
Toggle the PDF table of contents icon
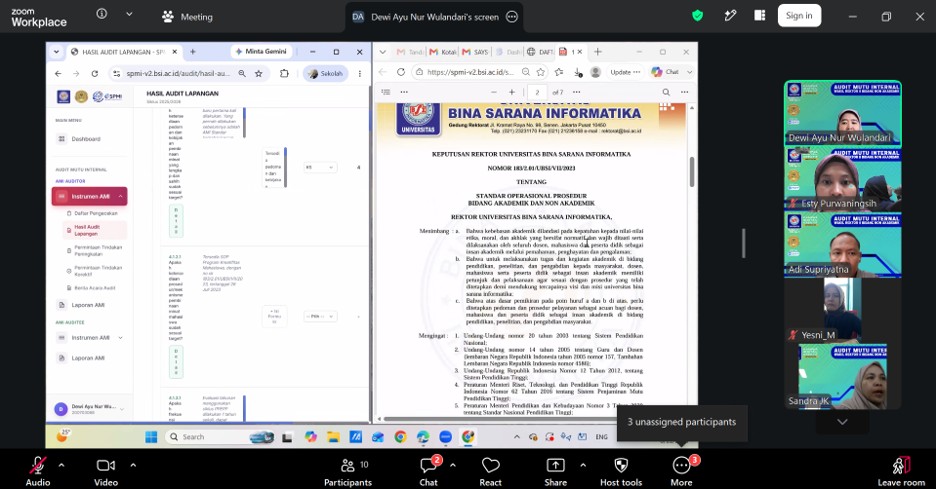386,92
